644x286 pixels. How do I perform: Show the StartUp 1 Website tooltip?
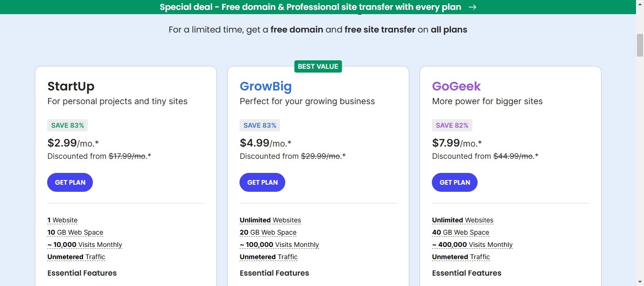point(62,220)
